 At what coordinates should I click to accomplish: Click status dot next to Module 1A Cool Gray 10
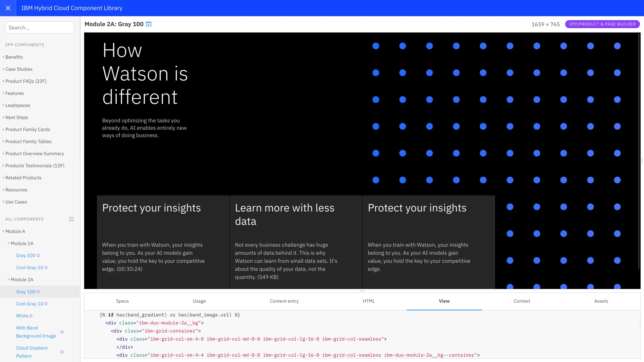[46, 268]
